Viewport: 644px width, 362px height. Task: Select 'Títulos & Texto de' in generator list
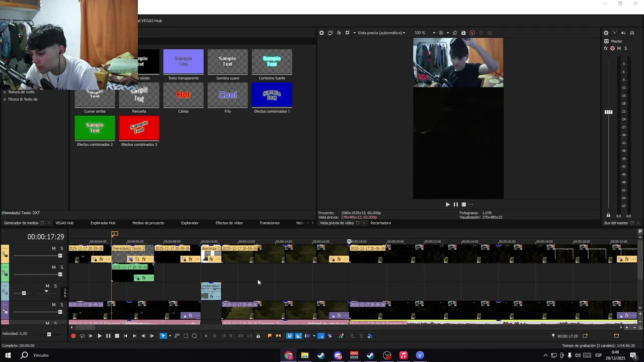pyautogui.click(x=23, y=99)
